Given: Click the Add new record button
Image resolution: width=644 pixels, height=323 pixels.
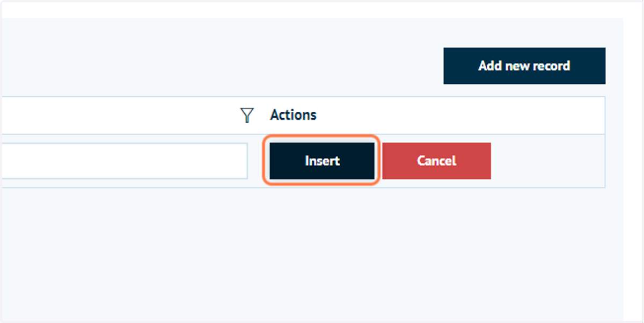Looking at the screenshot, I should [524, 66].
